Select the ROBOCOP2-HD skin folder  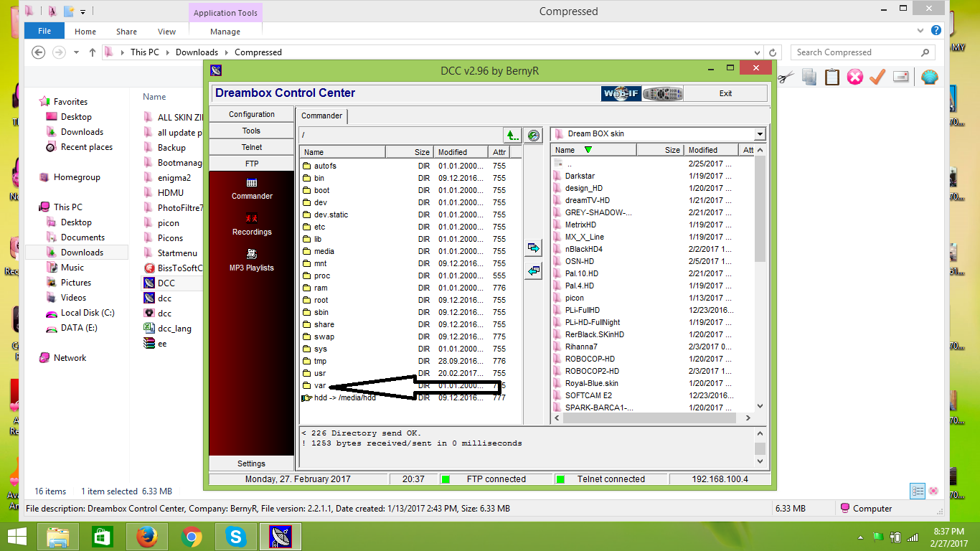coord(592,371)
